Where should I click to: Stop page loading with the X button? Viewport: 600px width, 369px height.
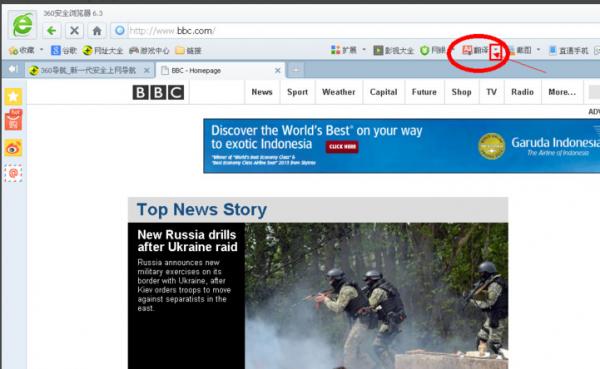pyautogui.click(x=75, y=31)
